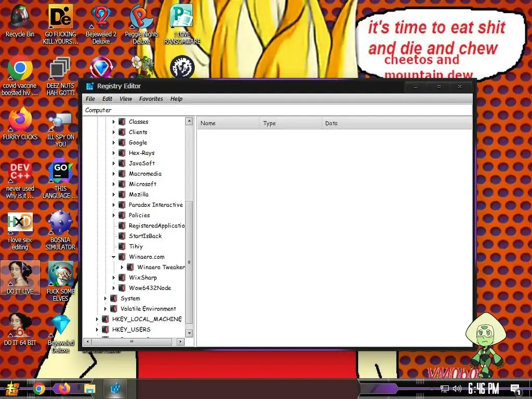This screenshot has height=399, width=532.
Task: Click the Computer address bar field
Action: [277, 110]
